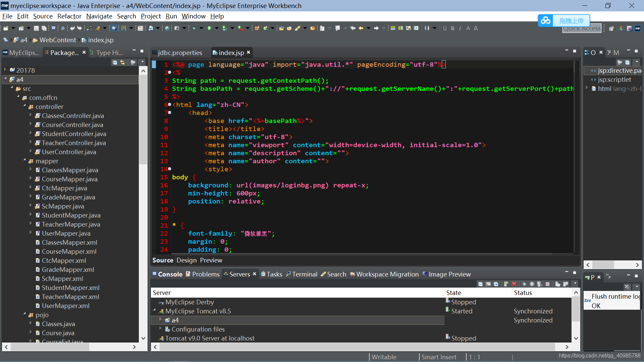This screenshot has height=362, width=644.
Task: Expand the 20178 project node
Action: 5,70
